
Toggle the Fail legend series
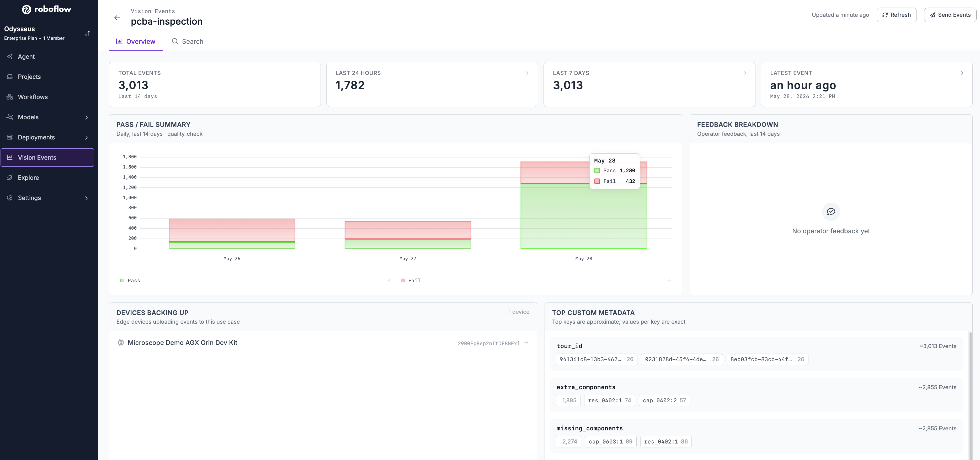tap(411, 280)
